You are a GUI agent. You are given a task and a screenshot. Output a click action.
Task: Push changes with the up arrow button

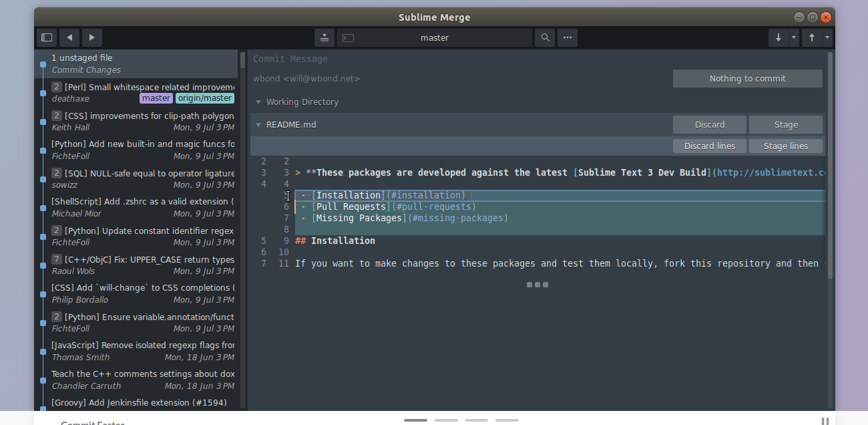pos(812,37)
